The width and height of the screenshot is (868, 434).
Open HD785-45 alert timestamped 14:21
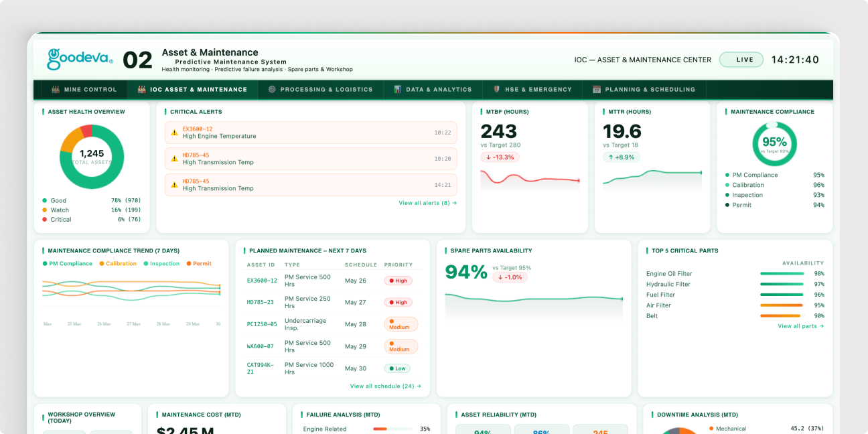click(x=311, y=185)
